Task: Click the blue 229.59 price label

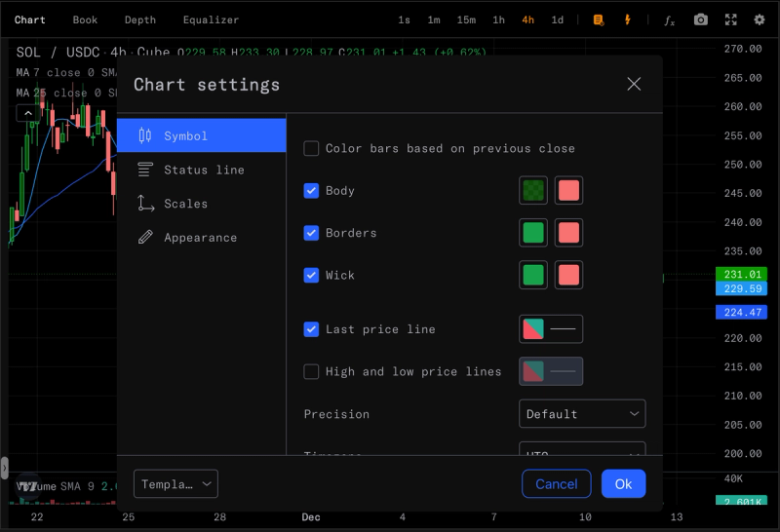Action: [741, 288]
